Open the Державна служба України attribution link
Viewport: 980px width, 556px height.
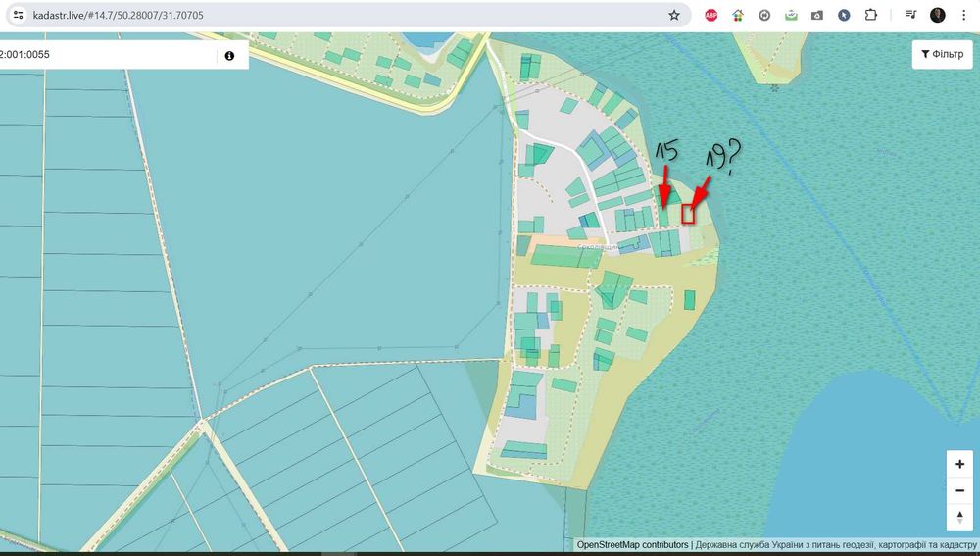pyautogui.click(x=836, y=545)
